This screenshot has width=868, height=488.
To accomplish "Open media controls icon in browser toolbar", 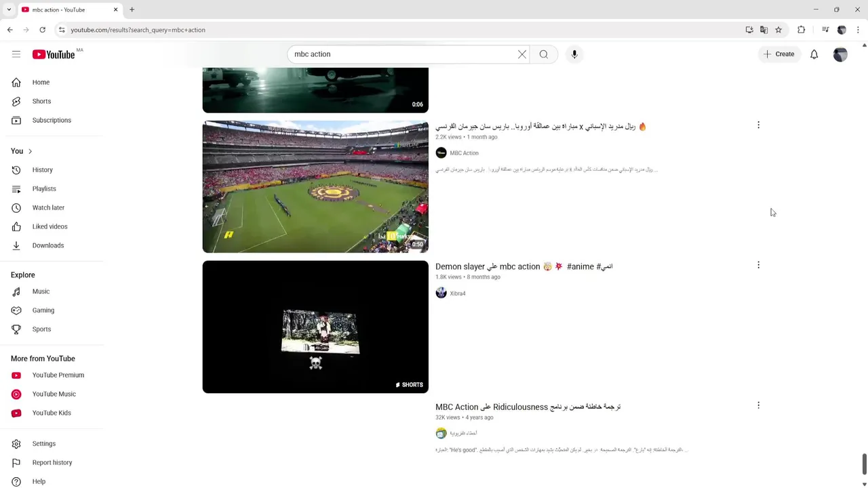I will point(825,30).
